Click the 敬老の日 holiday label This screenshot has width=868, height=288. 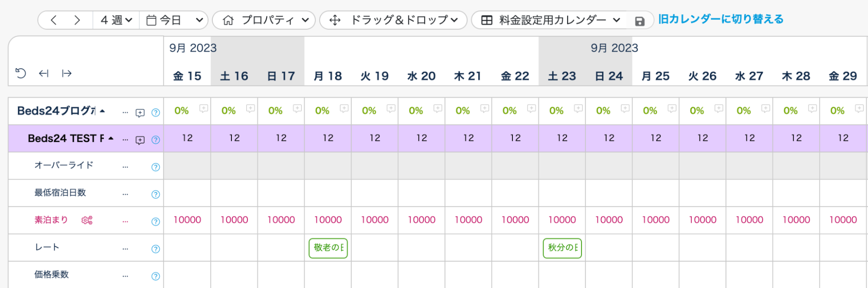point(328,248)
